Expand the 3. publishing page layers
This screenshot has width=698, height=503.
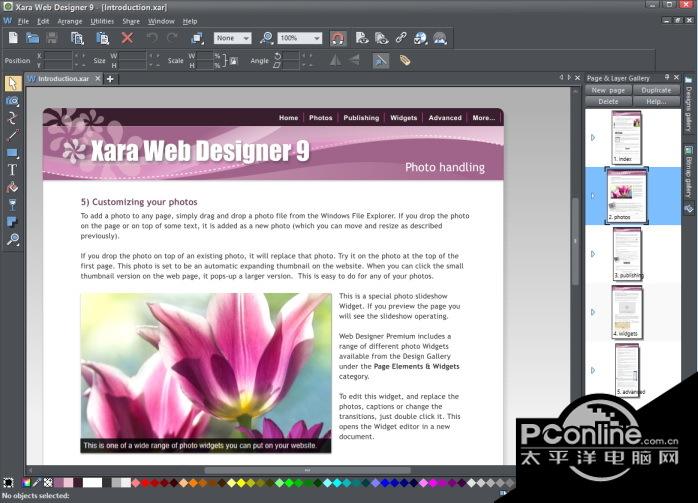pos(593,254)
